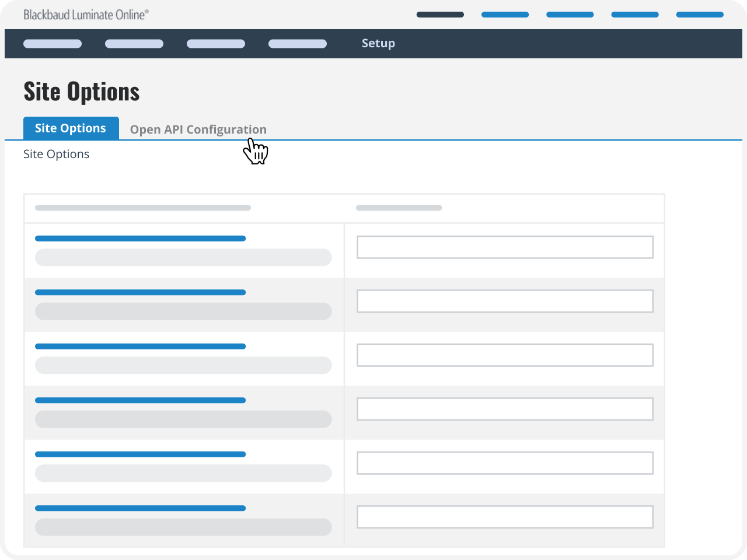Click the second navigation pill in dark navbar
The width and height of the screenshot is (747, 560).
134,43
